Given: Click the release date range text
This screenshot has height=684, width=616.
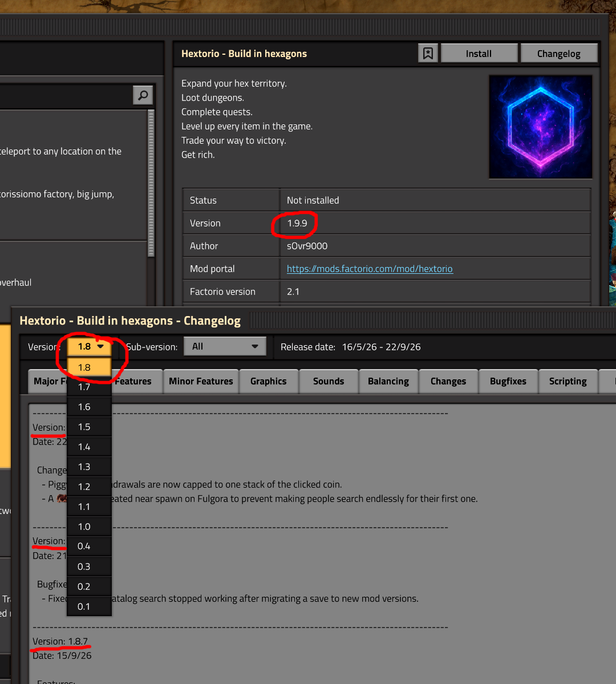Looking at the screenshot, I should 381,347.
